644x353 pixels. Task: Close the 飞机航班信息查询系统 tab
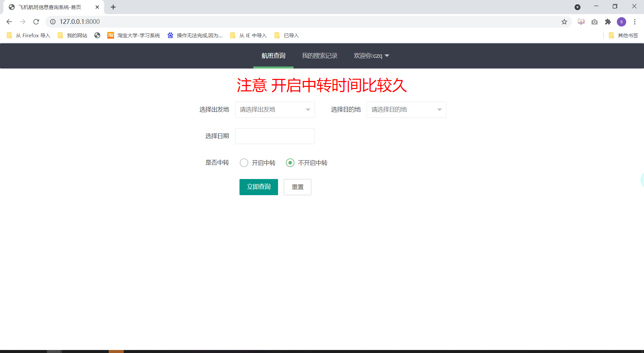[x=97, y=7]
